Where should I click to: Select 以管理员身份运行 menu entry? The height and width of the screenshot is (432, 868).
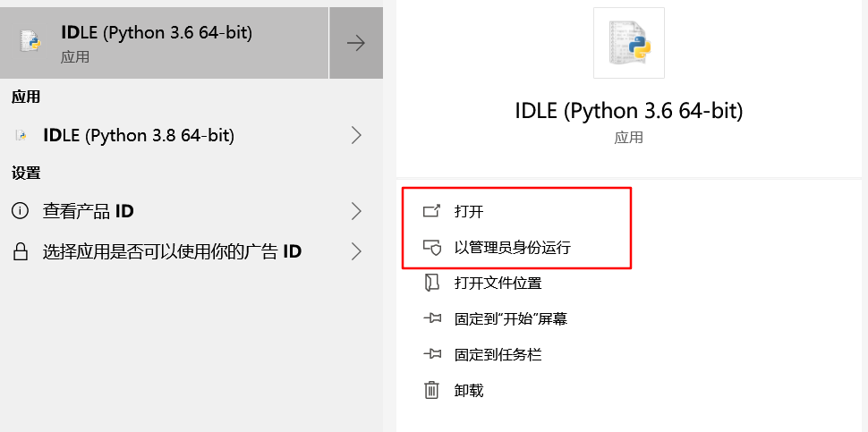click(512, 248)
